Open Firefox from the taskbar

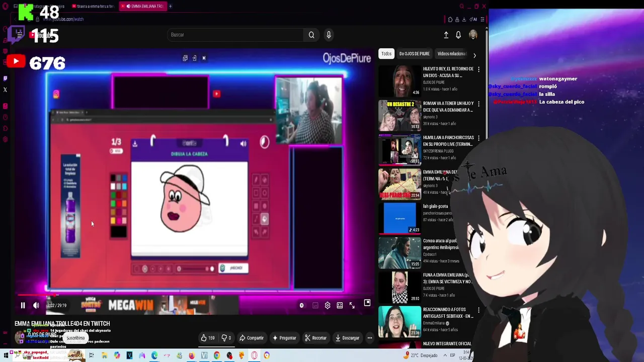coord(192,355)
